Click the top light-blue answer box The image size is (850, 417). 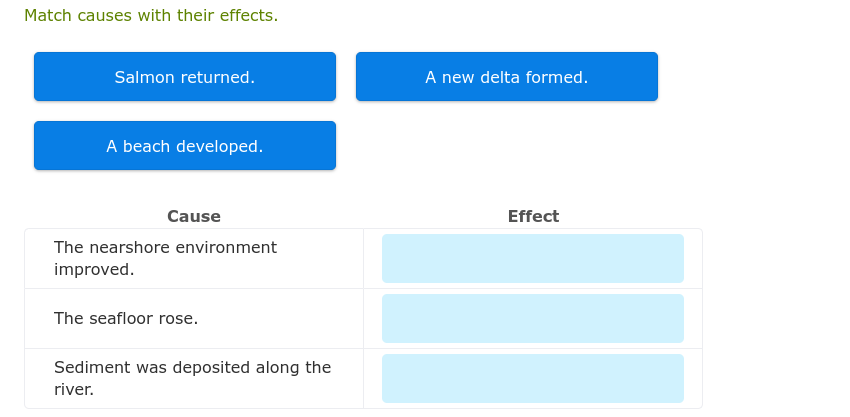(532, 258)
